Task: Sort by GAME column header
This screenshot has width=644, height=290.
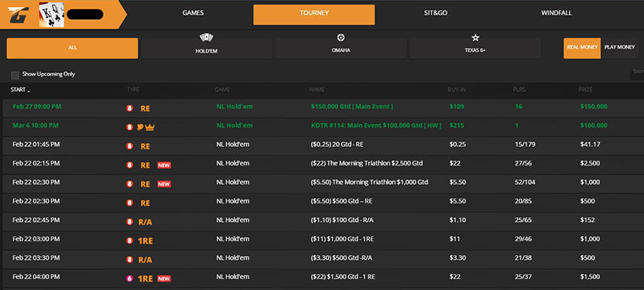Action: click(222, 90)
